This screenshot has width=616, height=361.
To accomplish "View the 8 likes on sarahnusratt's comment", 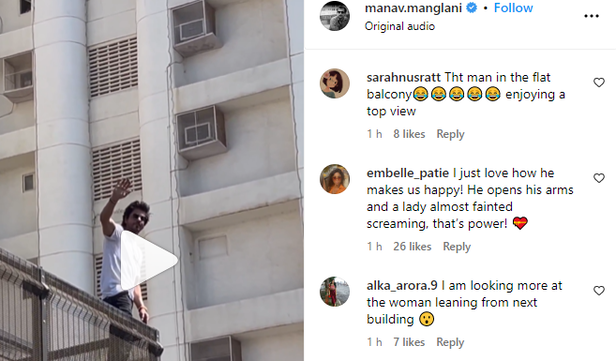I will [409, 134].
